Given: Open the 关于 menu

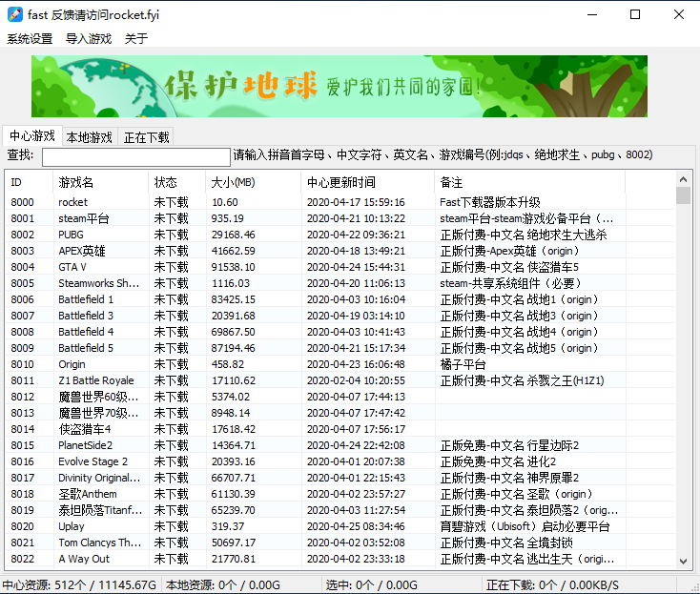Looking at the screenshot, I should click(136, 39).
